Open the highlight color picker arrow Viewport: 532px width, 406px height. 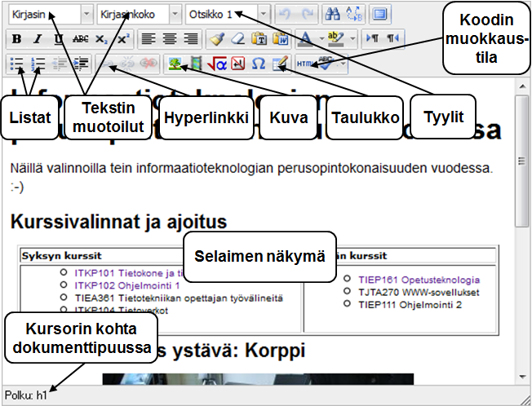tap(352, 39)
